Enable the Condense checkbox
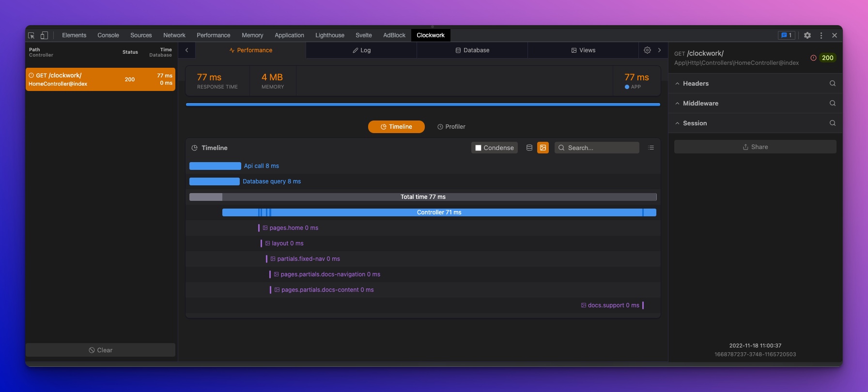The image size is (868, 392). [x=478, y=148]
